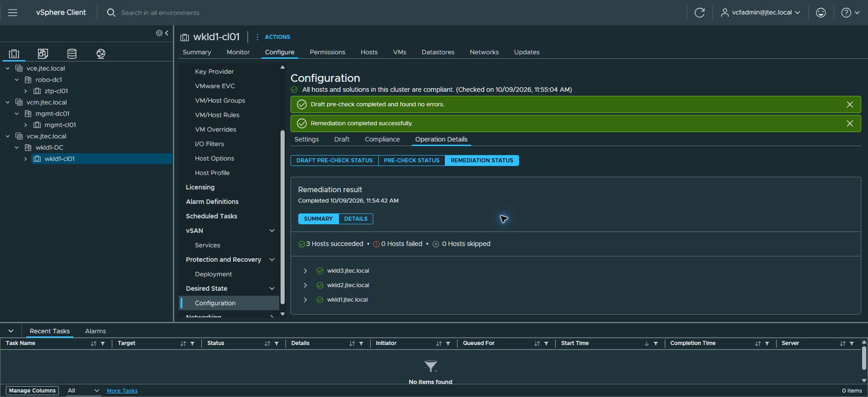Image resolution: width=868 pixels, height=397 pixels.
Task: Open the Monitor tab
Action: (x=238, y=52)
